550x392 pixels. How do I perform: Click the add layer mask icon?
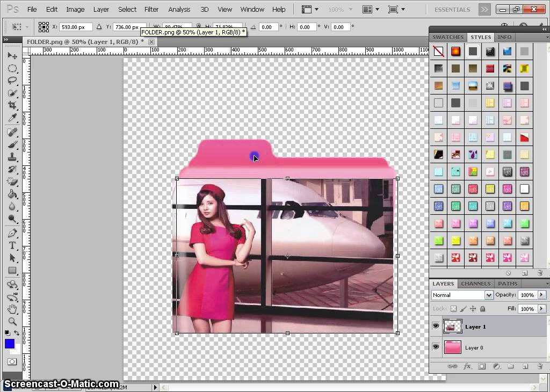coord(482,366)
